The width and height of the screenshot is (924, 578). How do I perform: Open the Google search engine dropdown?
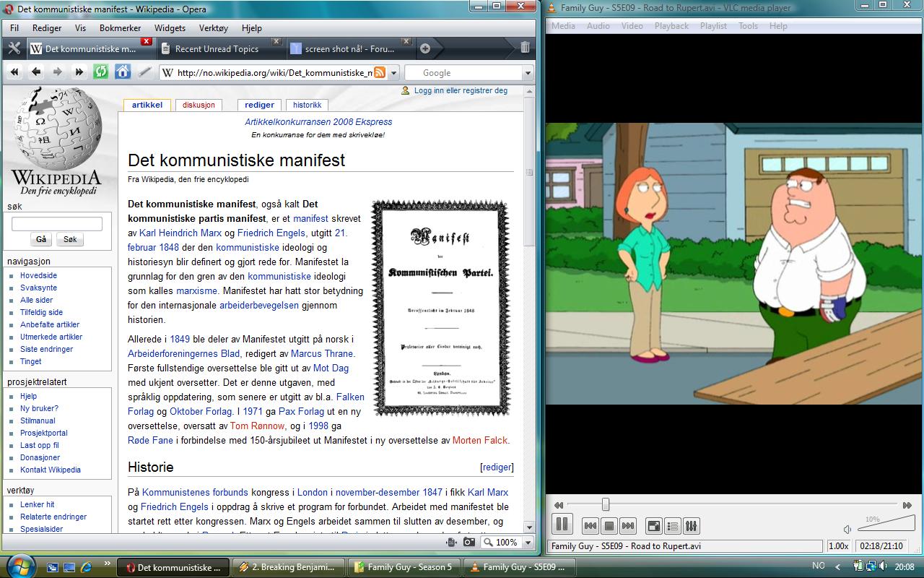point(528,73)
